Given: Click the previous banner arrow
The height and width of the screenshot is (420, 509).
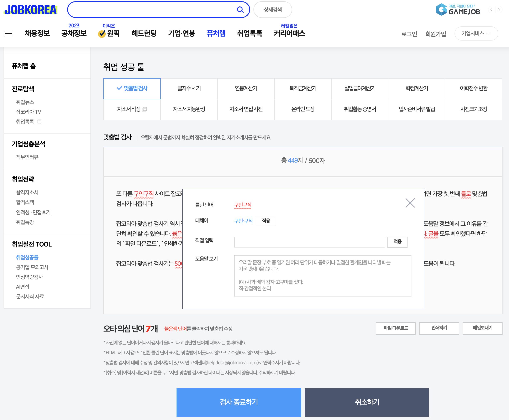Looking at the screenshot, I should tap(491, 10).
